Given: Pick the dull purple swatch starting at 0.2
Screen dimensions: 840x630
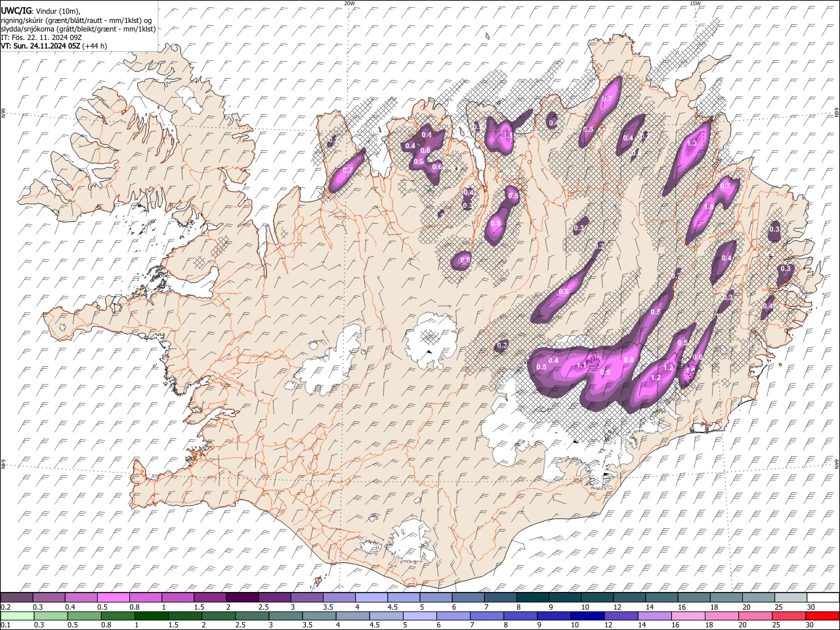Looking at the screenshot, I should point(17,597).
